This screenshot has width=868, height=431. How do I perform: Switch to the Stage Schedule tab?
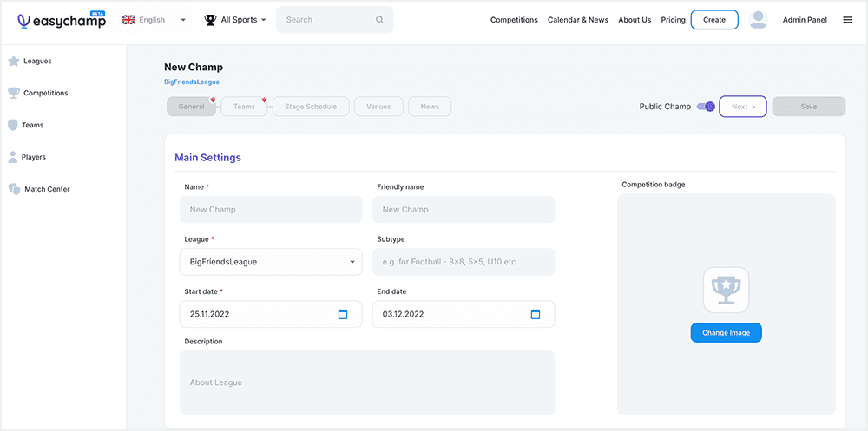click(311, 107)
